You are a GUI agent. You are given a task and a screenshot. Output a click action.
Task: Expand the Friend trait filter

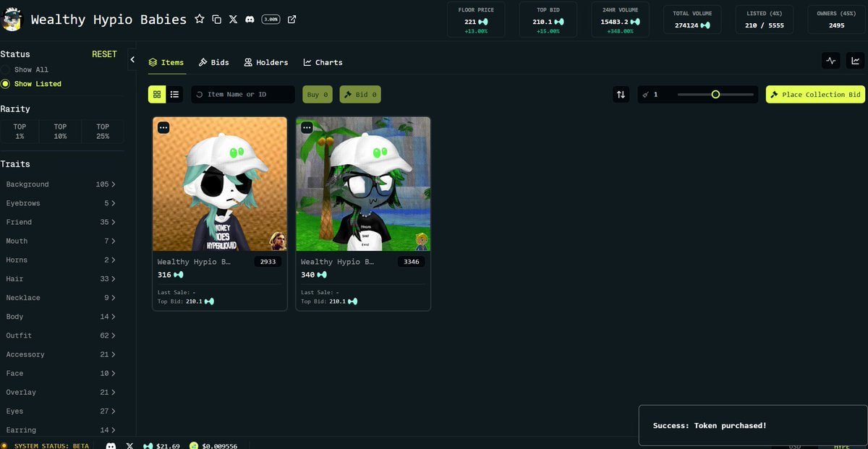pos(61,222)
